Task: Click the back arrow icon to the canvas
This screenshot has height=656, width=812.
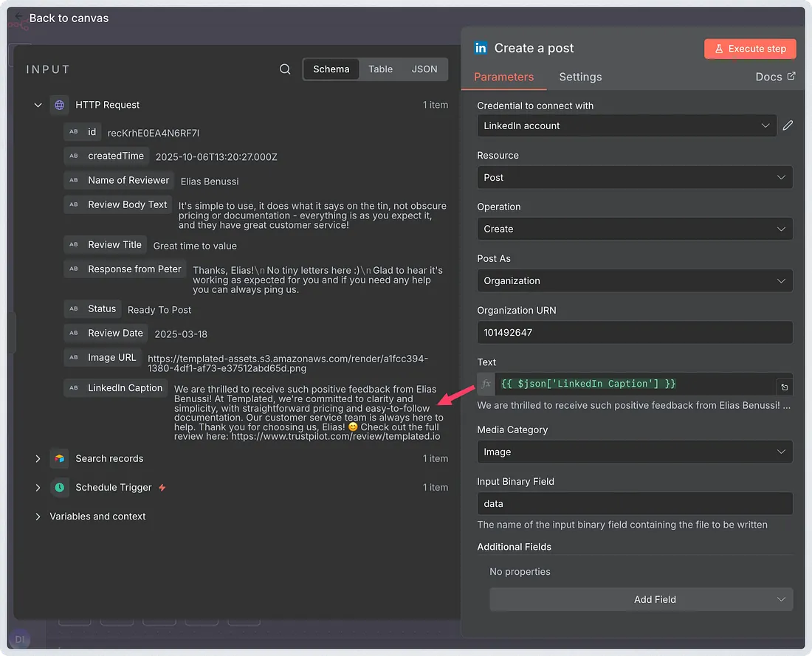Action: (18, 17)
